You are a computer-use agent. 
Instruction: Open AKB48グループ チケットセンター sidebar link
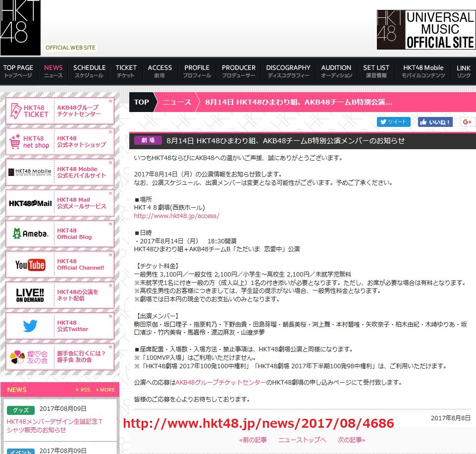pyautogui.click(x=79, y=111)
